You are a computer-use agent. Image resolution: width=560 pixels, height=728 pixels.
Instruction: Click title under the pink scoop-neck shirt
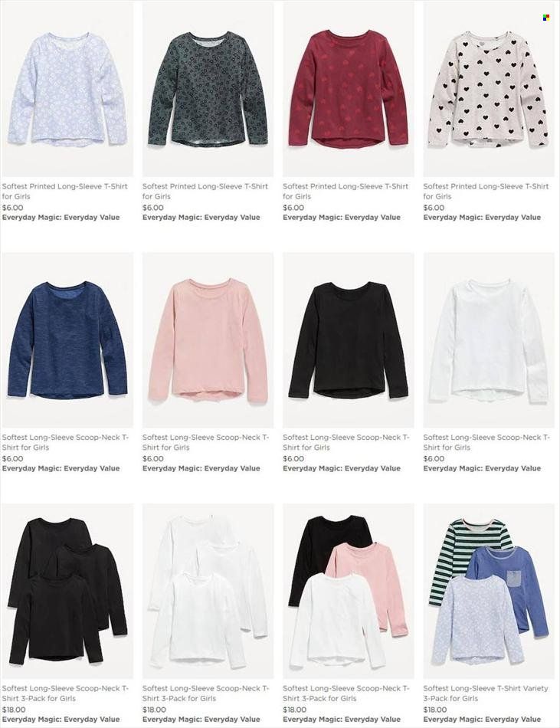[x=205, y=442]
